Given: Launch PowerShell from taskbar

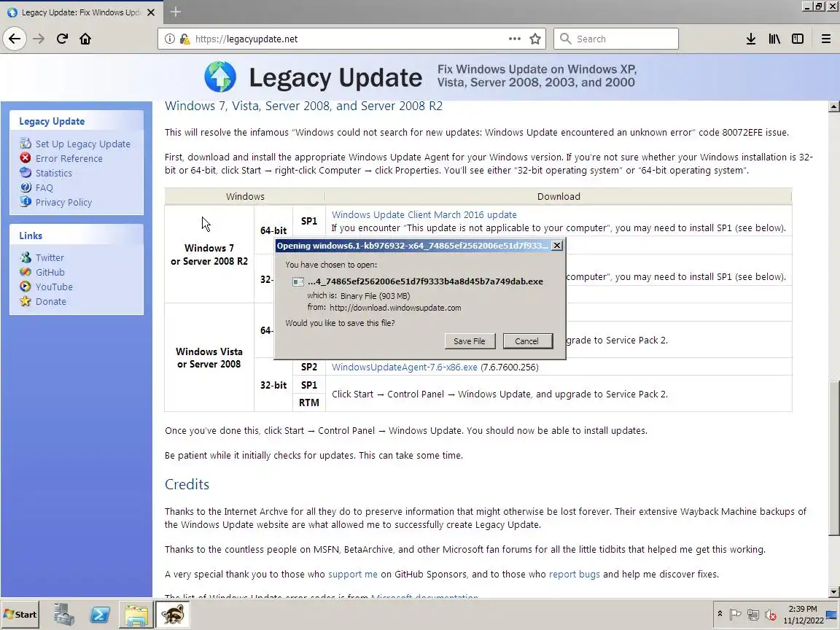Looking at the screenshot, I should tap(100, 615).
